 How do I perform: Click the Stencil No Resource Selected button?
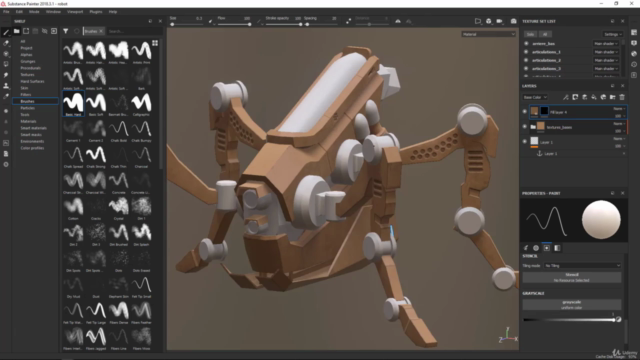(x=572, y=278)
